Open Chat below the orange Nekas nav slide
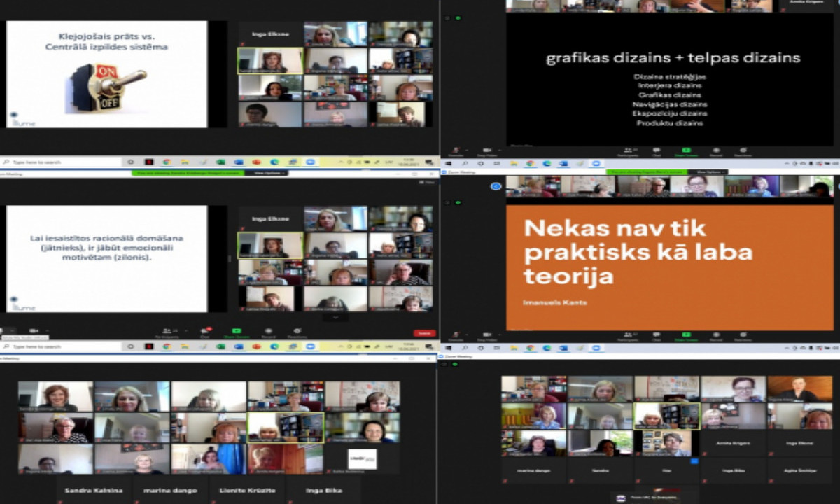840x504 pixels. click(657, 337)
